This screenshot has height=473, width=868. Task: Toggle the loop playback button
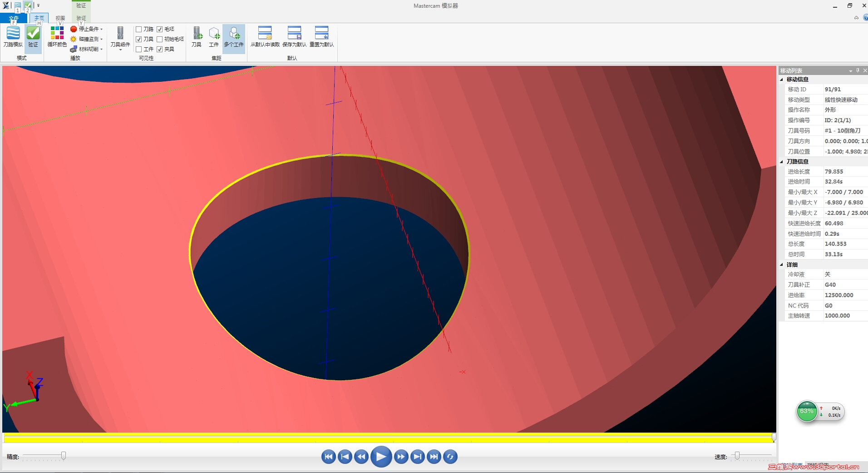pyautogui.click(x=450, y=457)
